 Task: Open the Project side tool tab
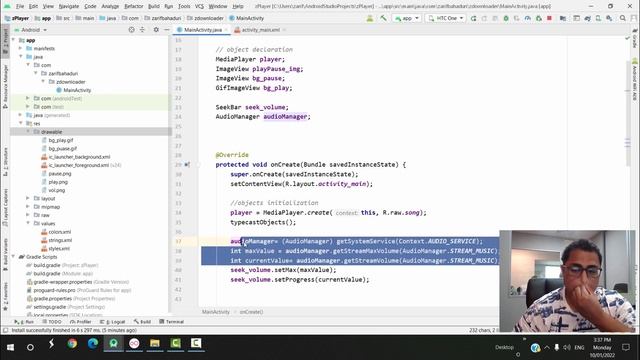coord(5,42)
